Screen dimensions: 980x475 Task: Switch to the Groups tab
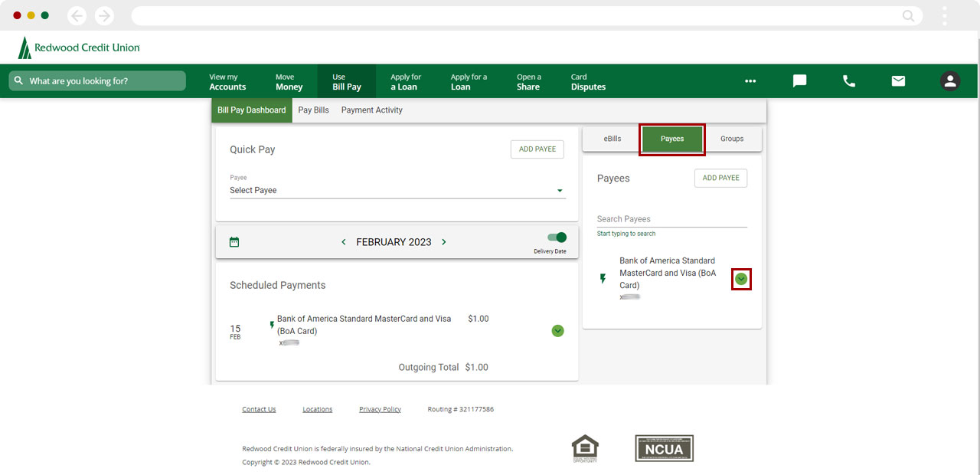click(732, 139)
